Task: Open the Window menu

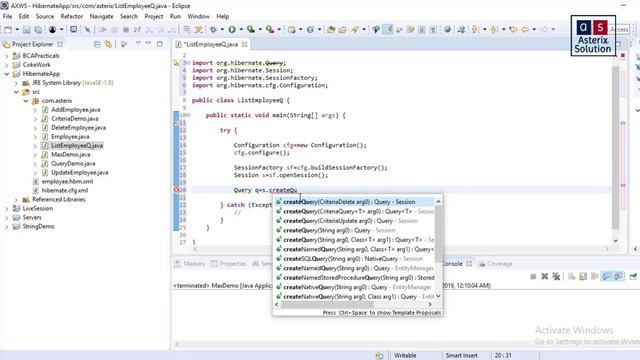Action: pos(198,16)
